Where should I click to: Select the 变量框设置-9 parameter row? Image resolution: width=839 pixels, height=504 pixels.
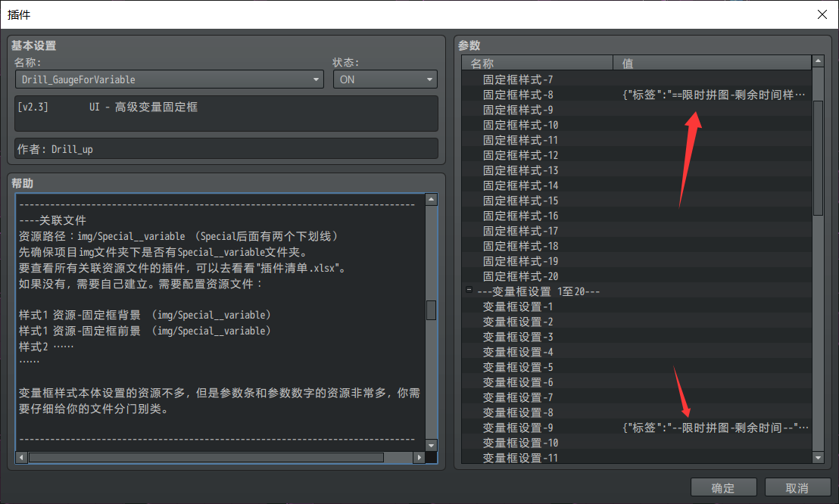point(518,428)
